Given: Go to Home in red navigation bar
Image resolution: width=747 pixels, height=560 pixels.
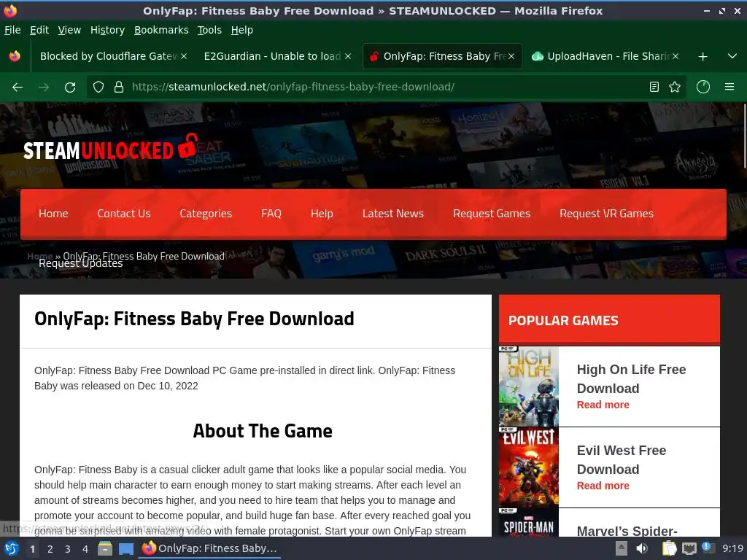Looking at the screenshot, I should [53, 214].
